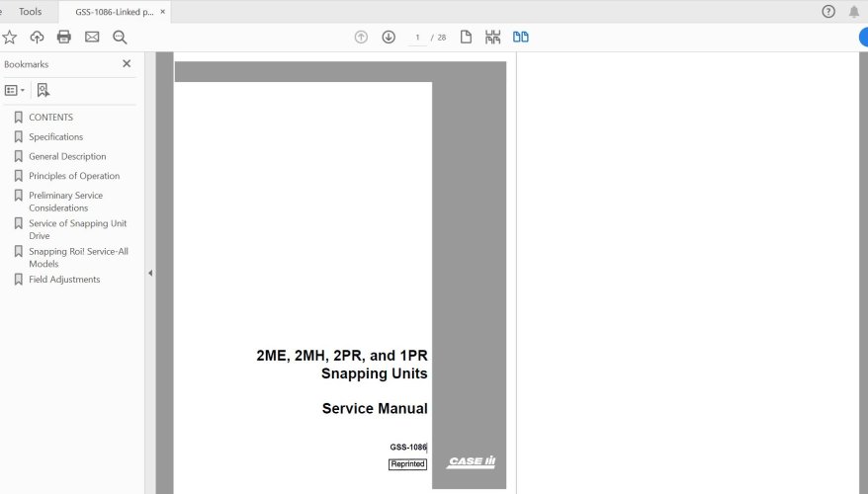The height and width of the screenshot is (494, 868).
Task: Open the magnifier search tool
Action: tap(120, 37)
